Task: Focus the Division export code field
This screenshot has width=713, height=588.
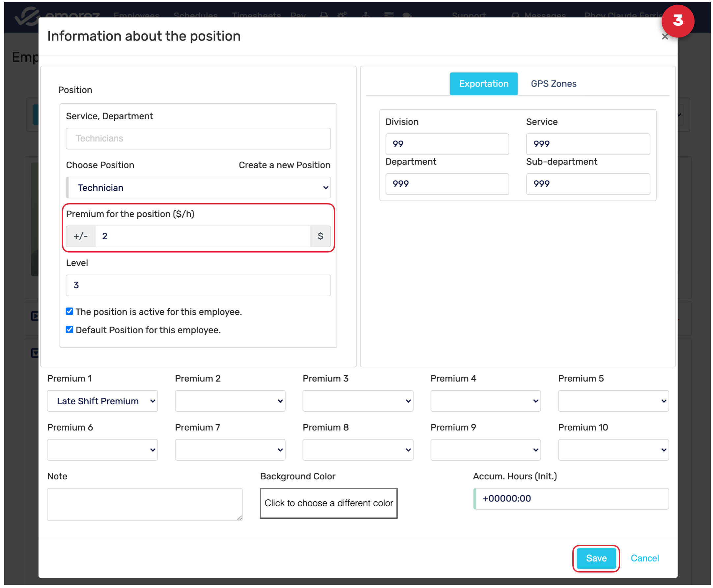Action: tap(447, 144)
